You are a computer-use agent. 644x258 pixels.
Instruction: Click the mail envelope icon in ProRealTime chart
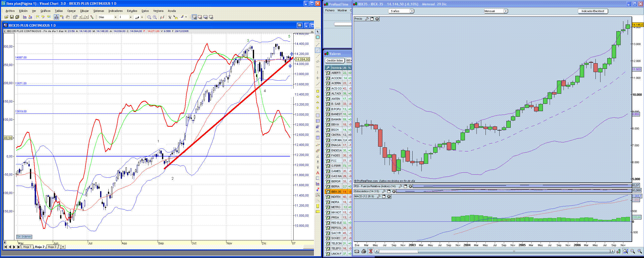click(x=357, y=251)
